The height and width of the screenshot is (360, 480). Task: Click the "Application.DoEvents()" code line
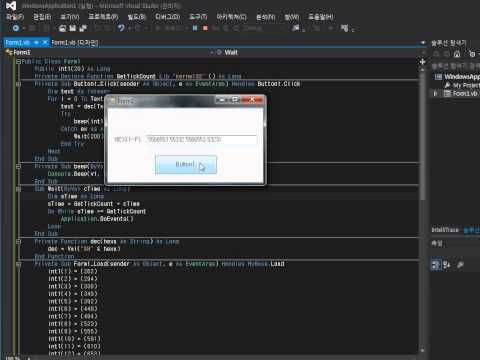pyautogui.click(x=97, y=219)
